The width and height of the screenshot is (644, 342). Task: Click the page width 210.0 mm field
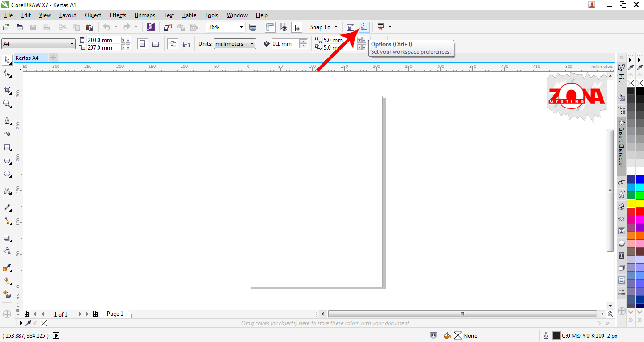[x=104, y=40]
